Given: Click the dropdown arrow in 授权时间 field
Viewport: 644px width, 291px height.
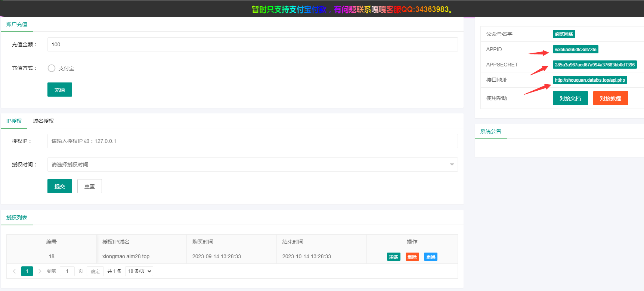Looking at the screenshot, I should [452, 165].
